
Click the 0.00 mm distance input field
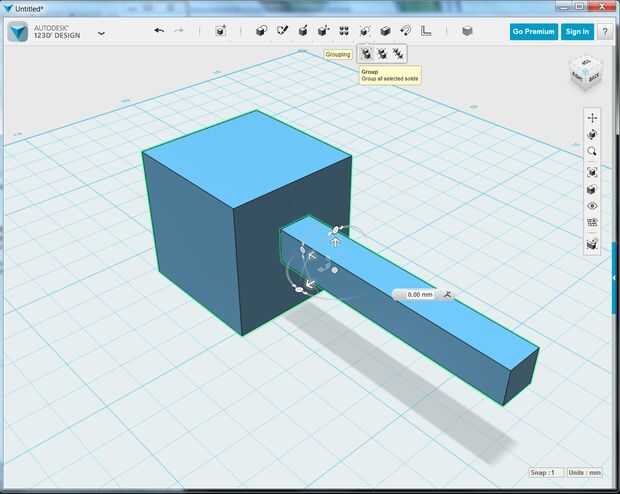[418, 295]
